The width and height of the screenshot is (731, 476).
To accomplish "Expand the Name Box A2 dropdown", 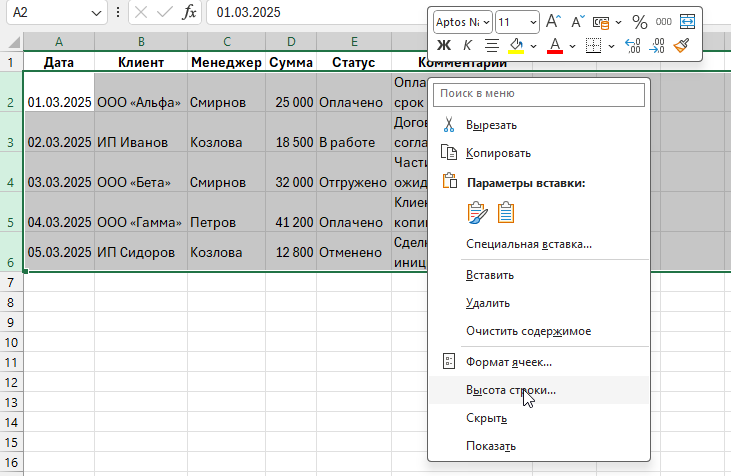I will [96, 13].
